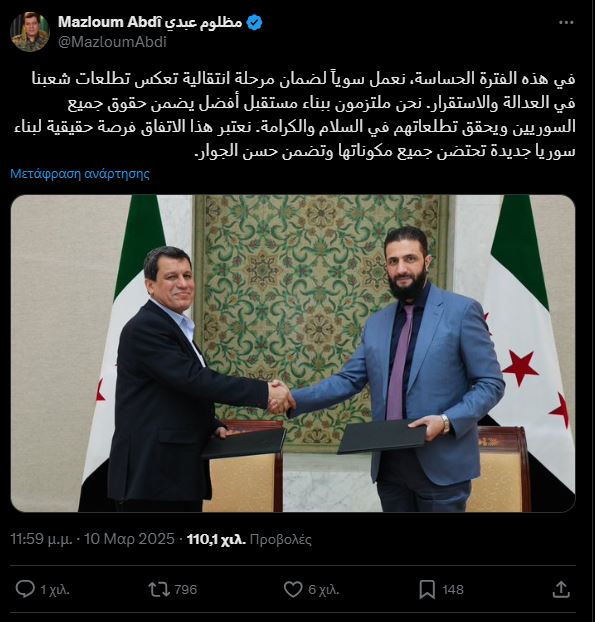
Task: Click the 11:59 μ.μ. timestamp
Action: click(41, 539)
